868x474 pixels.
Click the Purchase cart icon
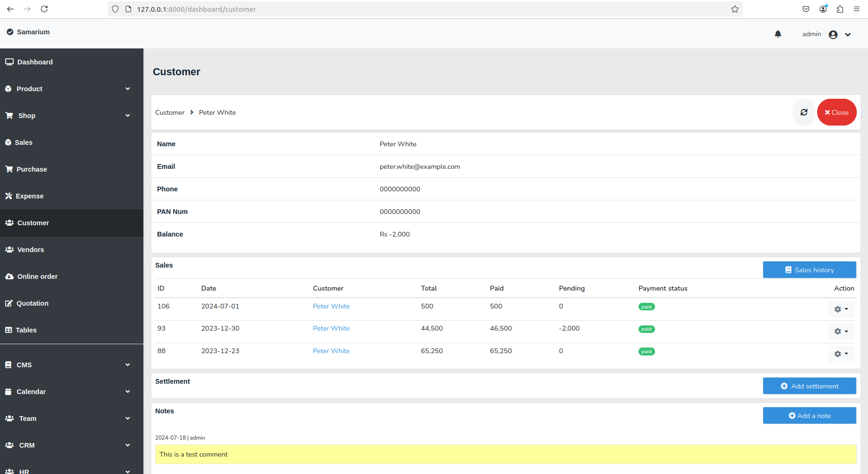[x=9, y=169]
